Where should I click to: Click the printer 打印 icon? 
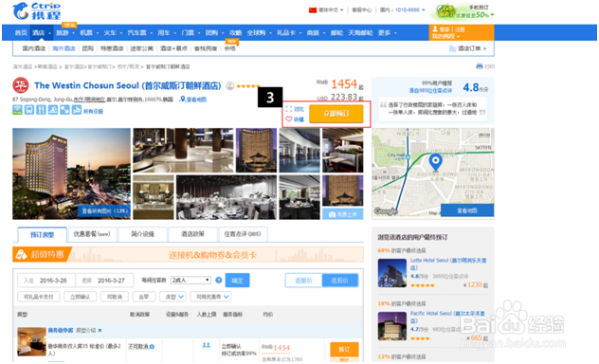click(480, 66)
